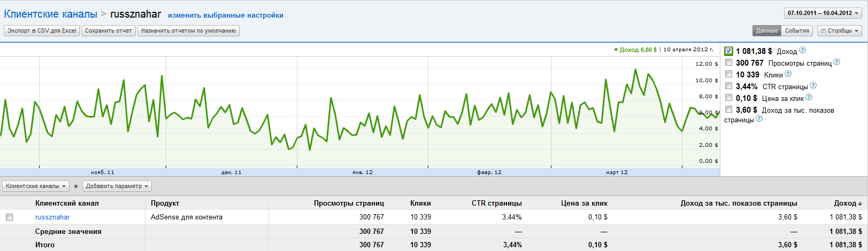Select the russznahar row checkbox

click(9, 217)
